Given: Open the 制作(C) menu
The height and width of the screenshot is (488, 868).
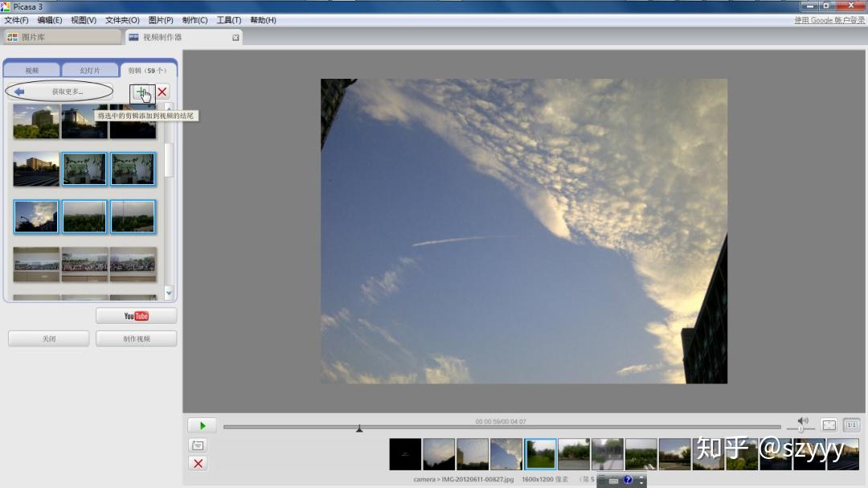Looking at the screenshot, I should 194,20.
